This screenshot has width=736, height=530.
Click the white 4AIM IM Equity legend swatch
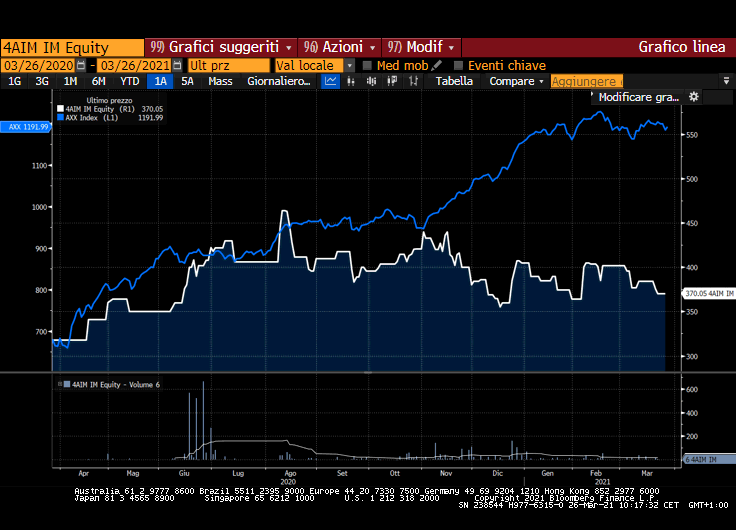60,109
